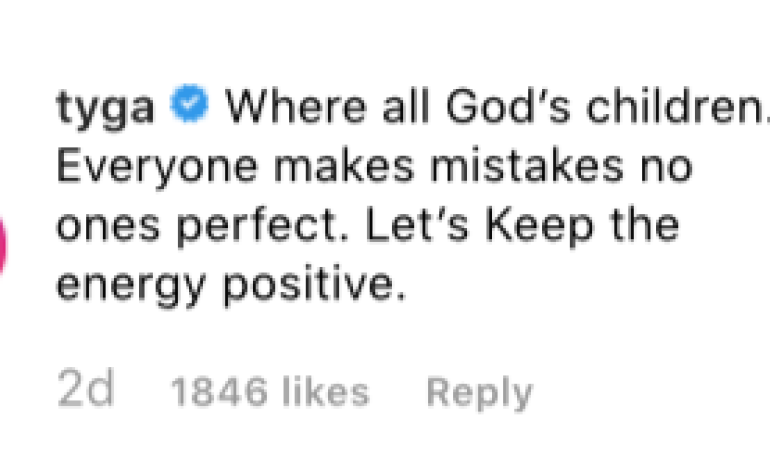View the 1846 likes list
Screen dimensions: 770x470
pos(270,392)
